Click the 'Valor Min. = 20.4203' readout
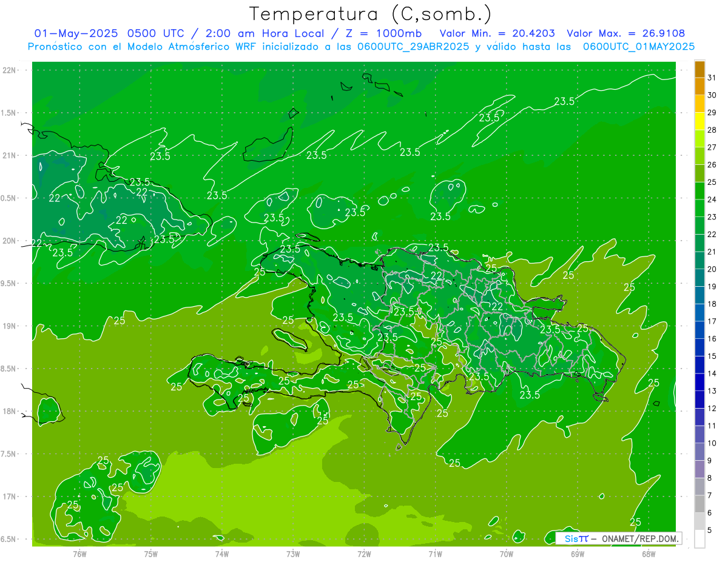This screenshot has height=562, width=728. coord(497,33)
